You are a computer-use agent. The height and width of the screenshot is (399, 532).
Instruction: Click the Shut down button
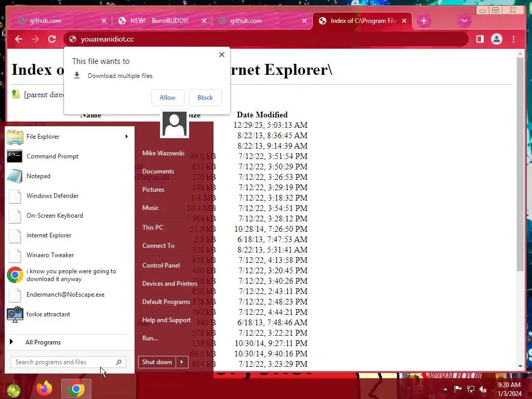(x=157, y=362)
